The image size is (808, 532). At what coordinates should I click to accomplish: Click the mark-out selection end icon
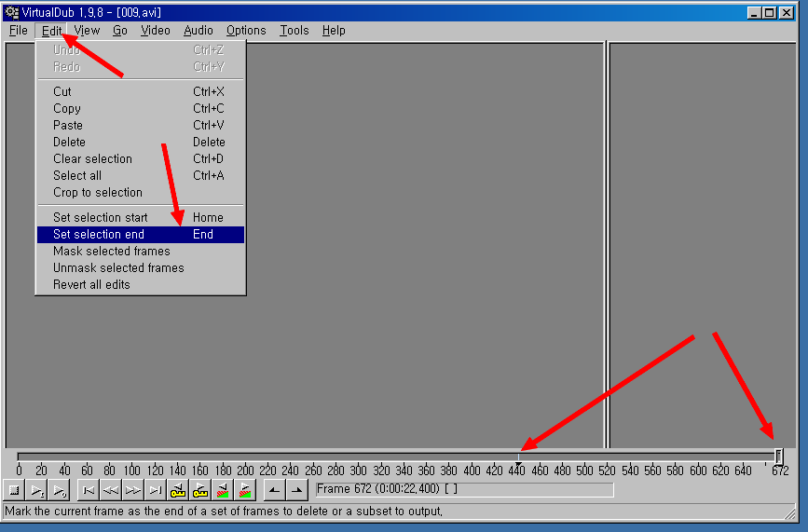(x=297, y=490)
